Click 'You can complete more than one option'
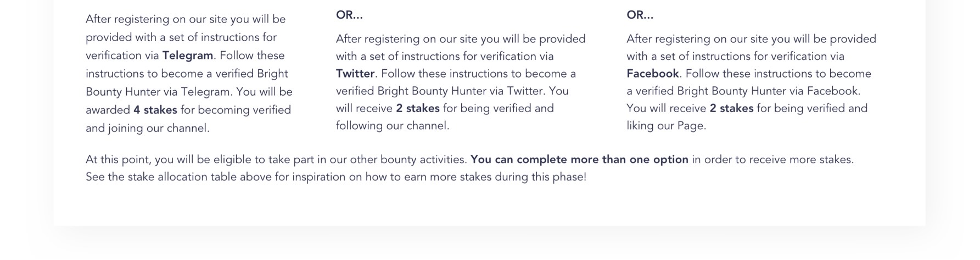This screenshot has height=260, width=980. point(579,160)
